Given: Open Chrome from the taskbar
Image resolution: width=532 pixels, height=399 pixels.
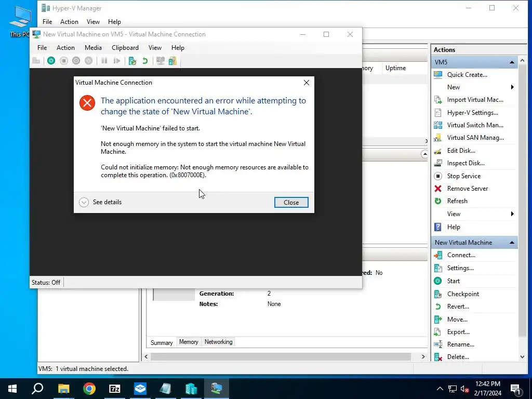Looking at the screenshot, I should click(89, 389).
